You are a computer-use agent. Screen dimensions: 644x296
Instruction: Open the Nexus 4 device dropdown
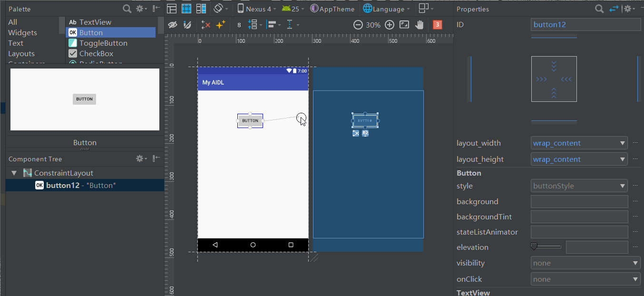(x=257, y=9)
